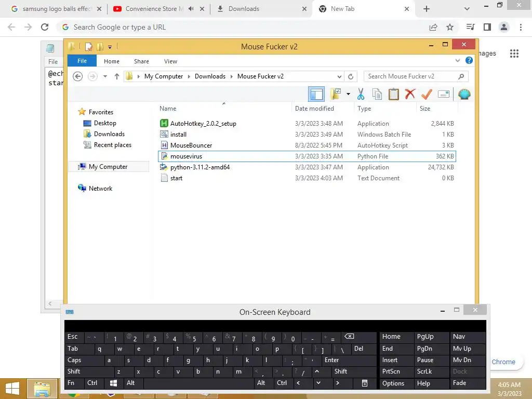Expand the Explorer ribbon chevron

coord(458,60)
